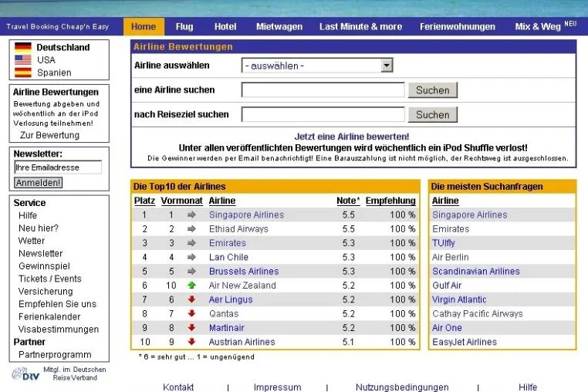The height and width of the screenshot is (392, 588).
Task: Click the Travel Booking Cheap'n Easy banner
Action: 58,27
